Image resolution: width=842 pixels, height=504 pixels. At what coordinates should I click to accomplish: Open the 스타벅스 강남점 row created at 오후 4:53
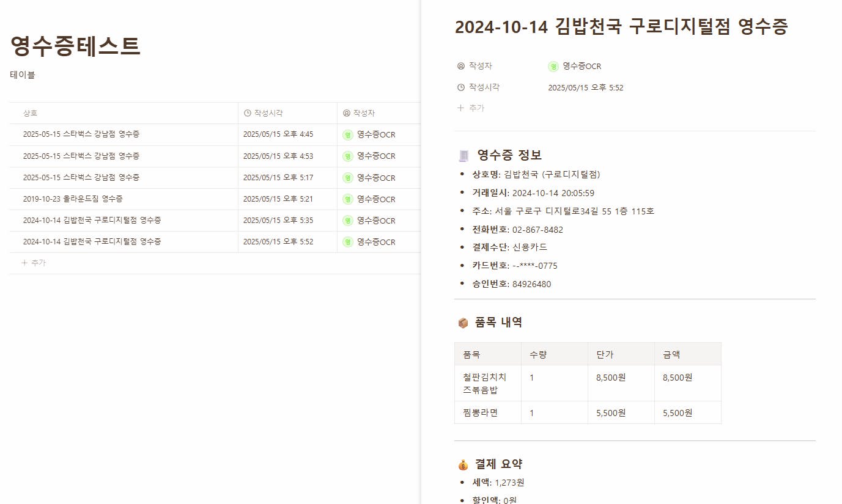pos(81,156)
